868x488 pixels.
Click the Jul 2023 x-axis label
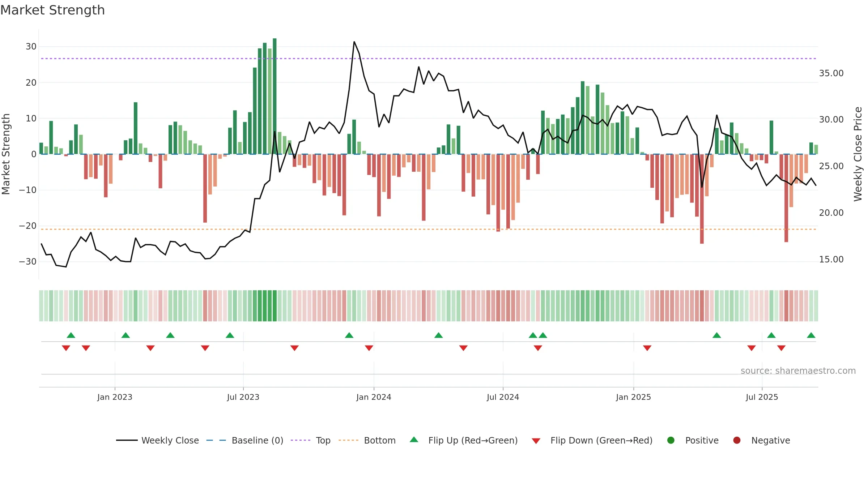pyautogui.click(x=243, y=397)
